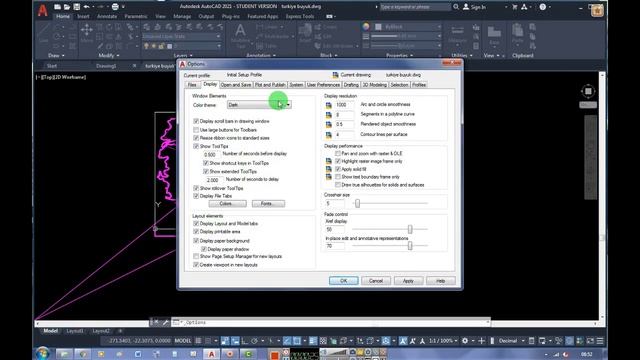
Task: Click the Colors... button
Action: [227, 203]
